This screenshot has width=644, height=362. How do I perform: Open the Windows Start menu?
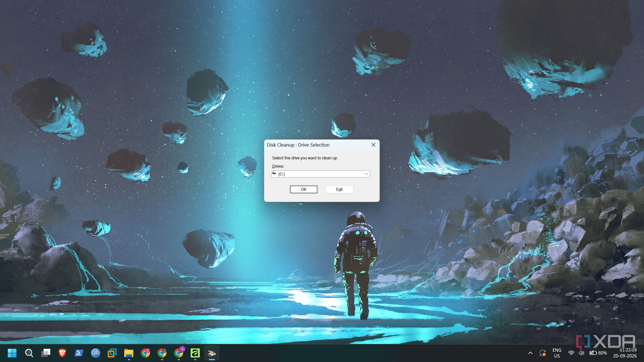point(12,353)
